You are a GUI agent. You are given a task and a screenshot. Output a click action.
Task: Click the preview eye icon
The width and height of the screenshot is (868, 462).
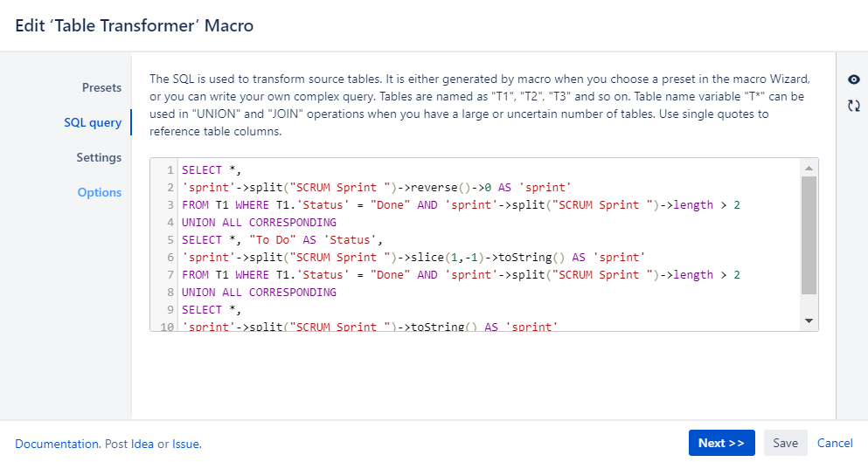coord(853,79)
